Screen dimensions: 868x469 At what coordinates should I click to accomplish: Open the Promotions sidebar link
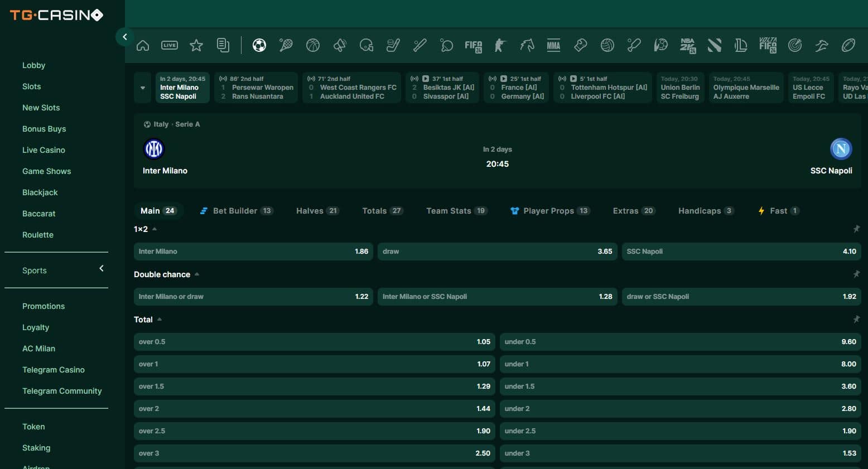point(44,306)
